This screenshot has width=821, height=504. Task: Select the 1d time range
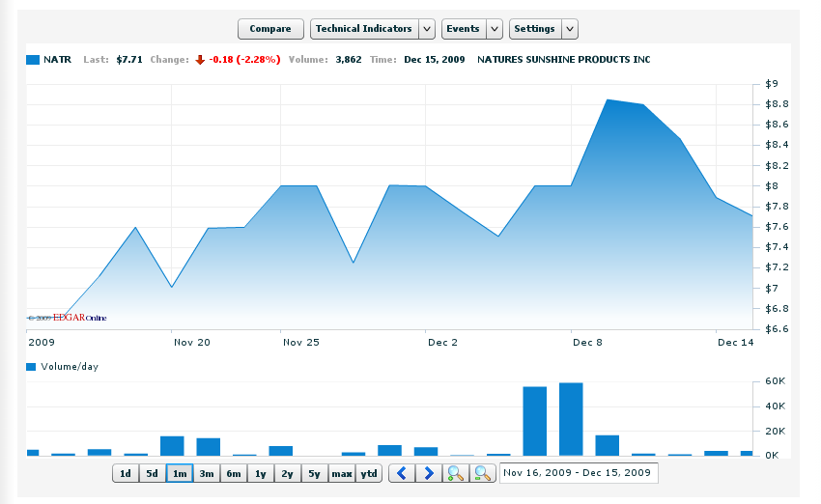[x=126, y=474]
